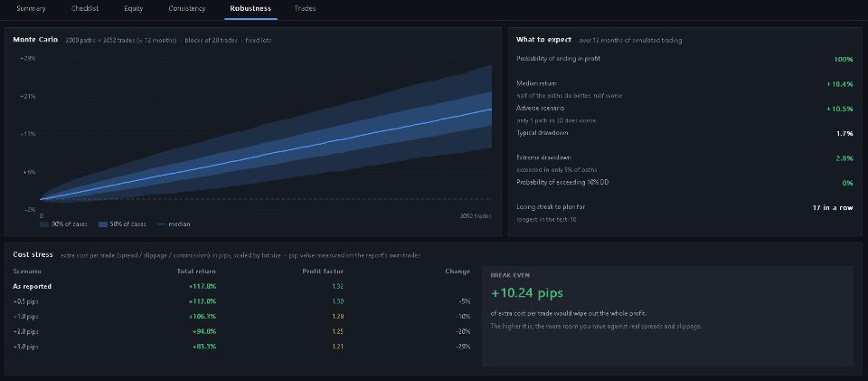
Task: Click the +94.0% total return cell
Action: click(204, 331)
